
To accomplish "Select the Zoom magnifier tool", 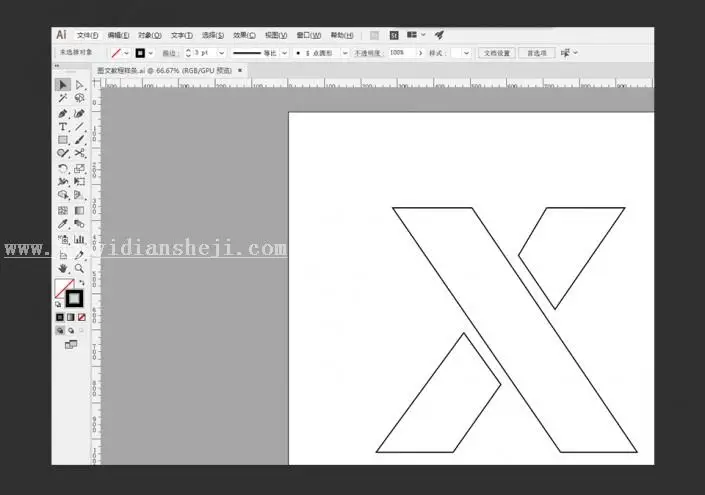I will click(80, 268).
